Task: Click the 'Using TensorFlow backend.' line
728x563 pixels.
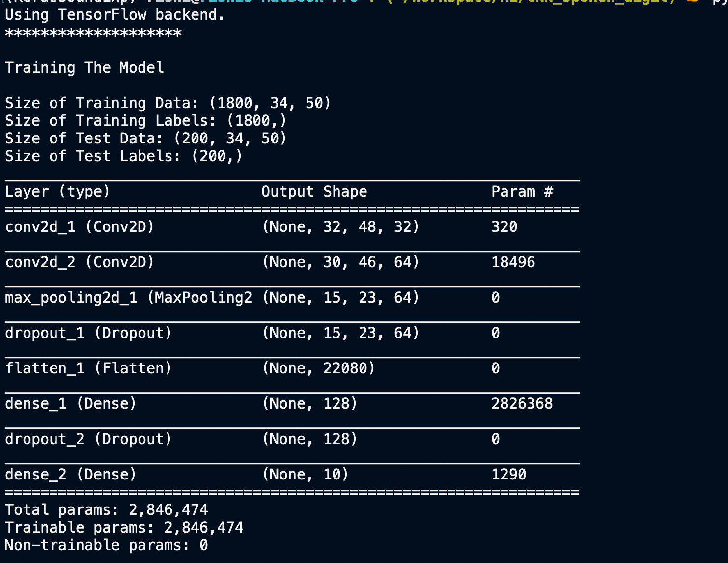Action: point(114,15)
